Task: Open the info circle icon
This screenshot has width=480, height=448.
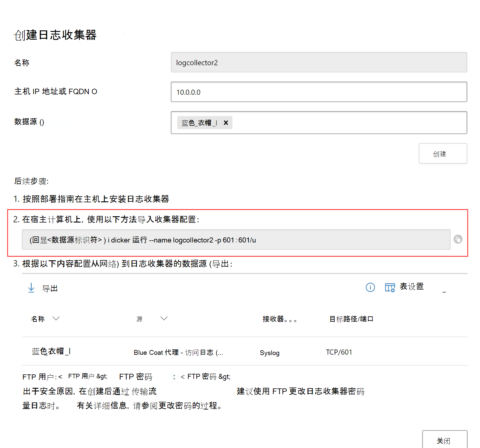Action: 370,287
